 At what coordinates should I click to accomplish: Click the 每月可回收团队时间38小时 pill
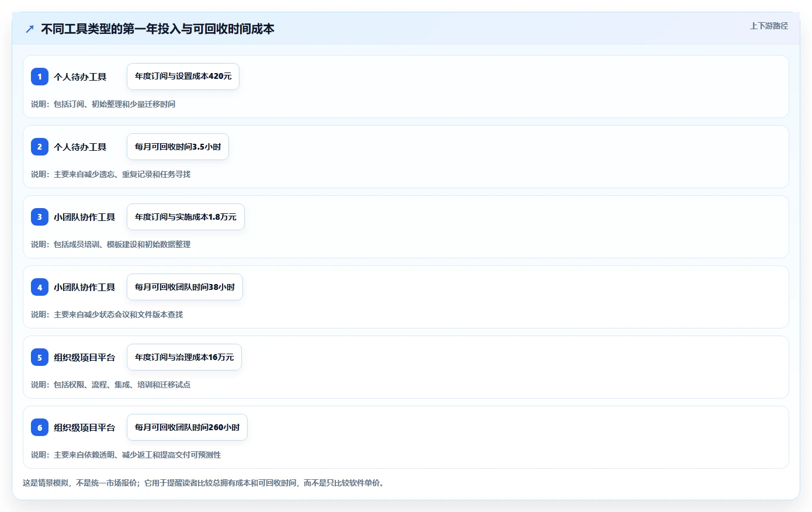[x=185, y=287]
